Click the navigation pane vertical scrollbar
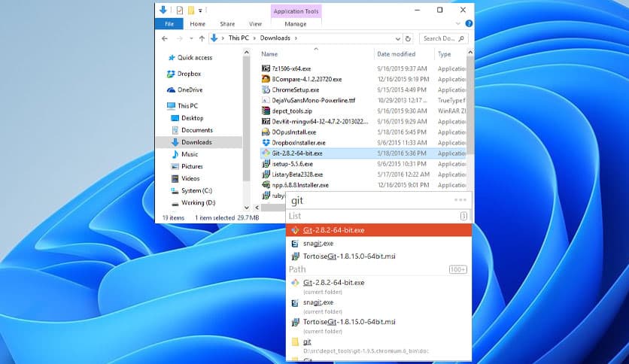The image size is (629, 364). coord(246,120)
